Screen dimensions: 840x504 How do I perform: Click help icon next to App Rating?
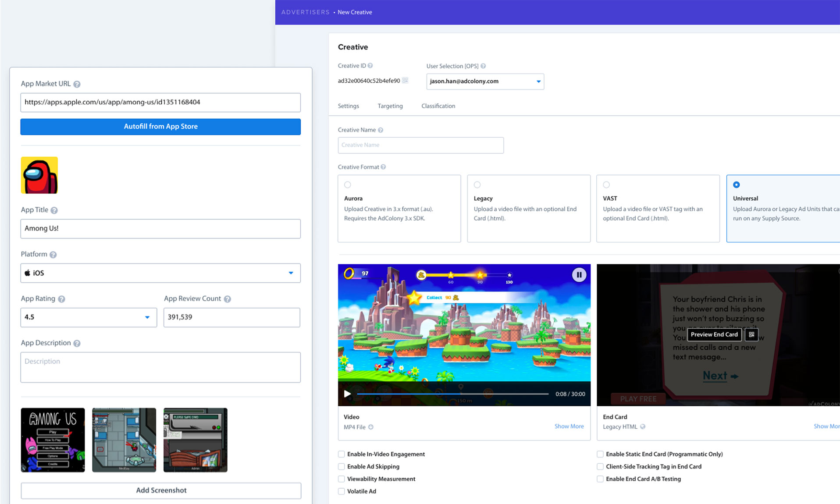[61, 299]
